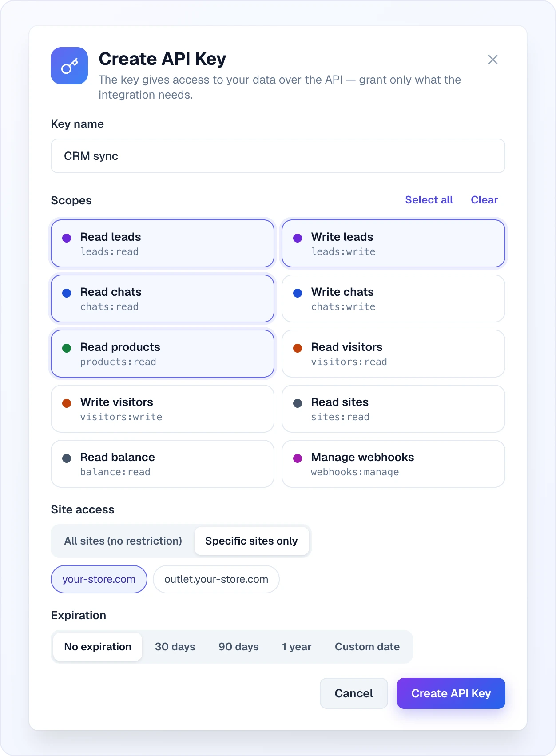Toggle the Read leads scope
The image size is (556, 756).
[x=163, y=243]
